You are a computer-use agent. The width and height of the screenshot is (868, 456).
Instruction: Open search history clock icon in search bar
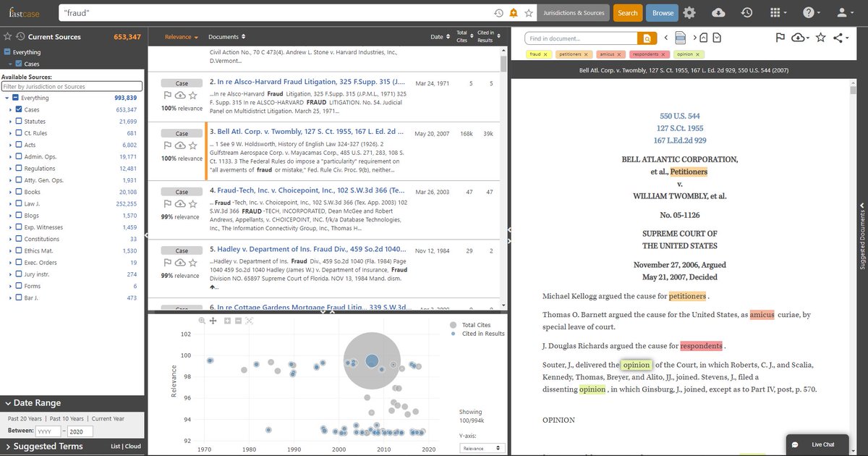pos(499,13)
